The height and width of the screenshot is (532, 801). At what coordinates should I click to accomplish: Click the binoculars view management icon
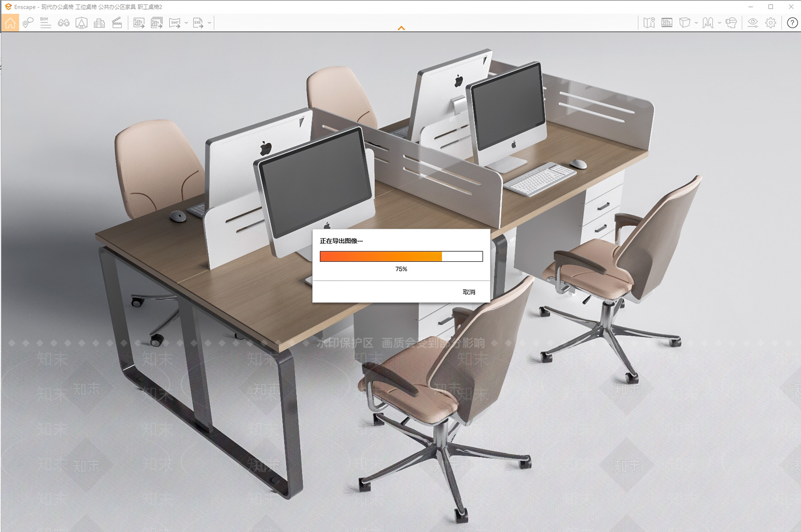[64, 23]
